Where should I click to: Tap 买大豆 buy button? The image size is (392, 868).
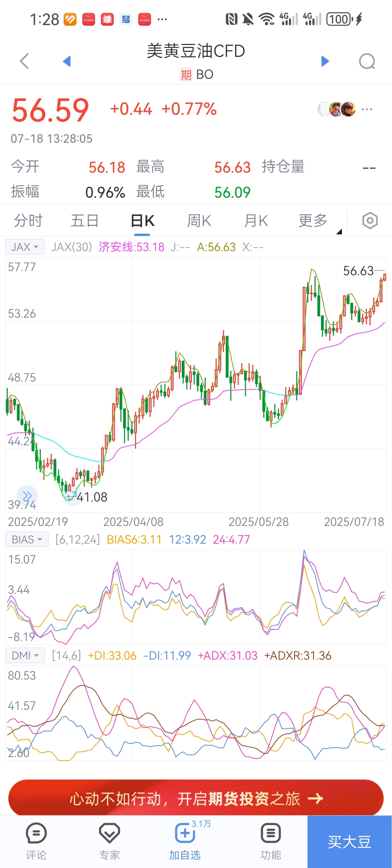(350, 842)
